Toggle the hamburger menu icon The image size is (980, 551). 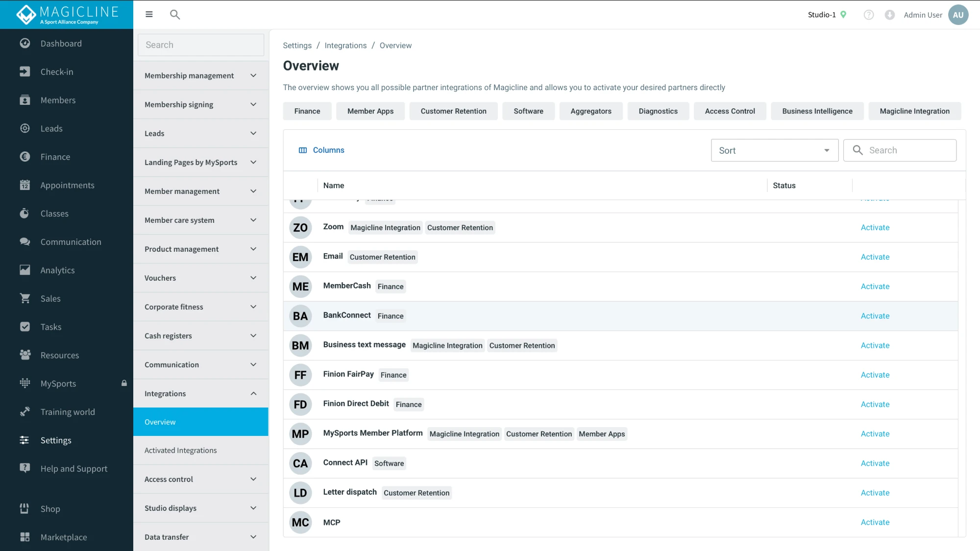[x=149, y=15]
